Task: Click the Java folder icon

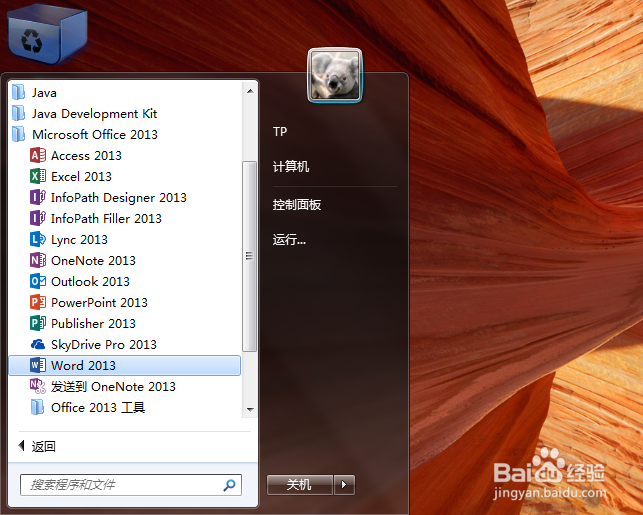Action: coord(18,93)
